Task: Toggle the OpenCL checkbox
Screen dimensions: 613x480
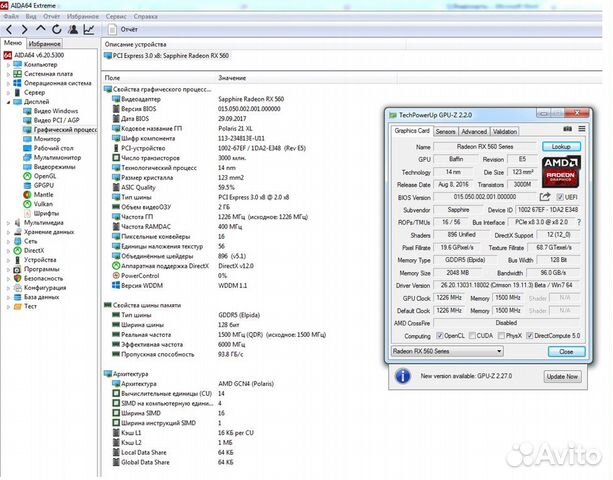Action: [439, 336]
